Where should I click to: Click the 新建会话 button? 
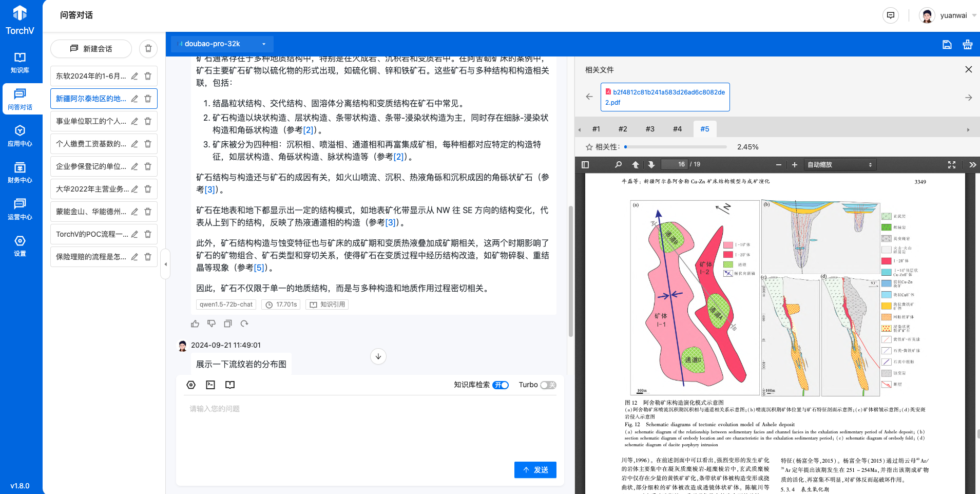(91, 49)
